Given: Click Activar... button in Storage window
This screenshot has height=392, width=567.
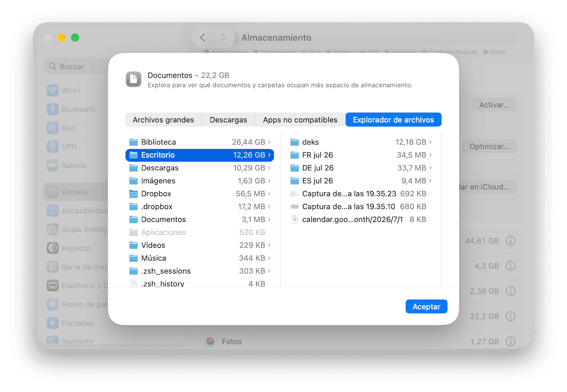Looking at the screenshot, I should [494, 105].
